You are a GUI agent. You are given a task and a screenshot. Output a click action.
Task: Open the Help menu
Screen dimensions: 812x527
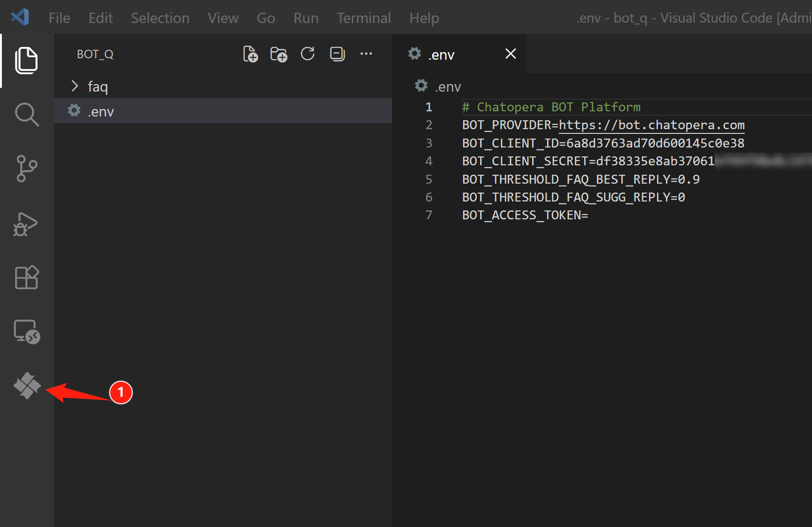click(x=424, y=18)
